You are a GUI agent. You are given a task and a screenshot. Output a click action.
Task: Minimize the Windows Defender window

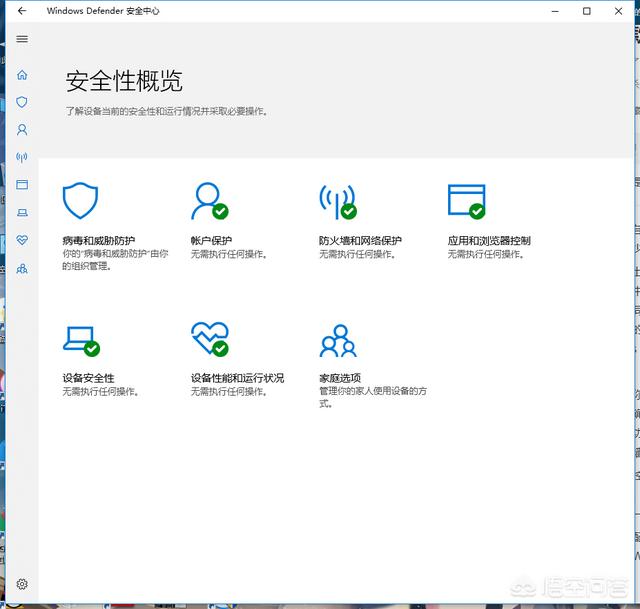tap(555, 11)
